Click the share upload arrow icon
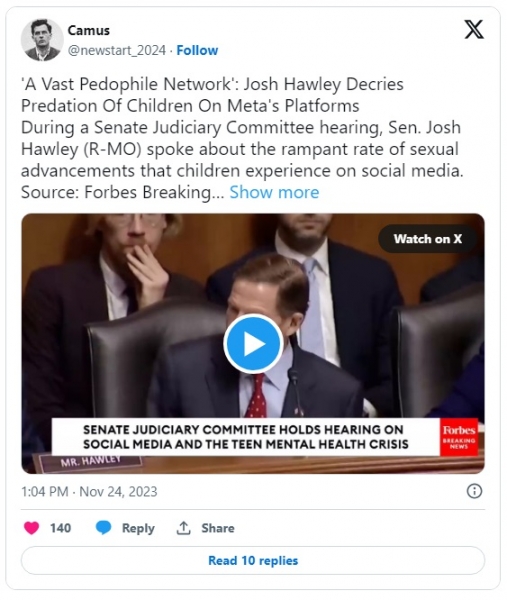507x600 pixels. tap(183, 528)
